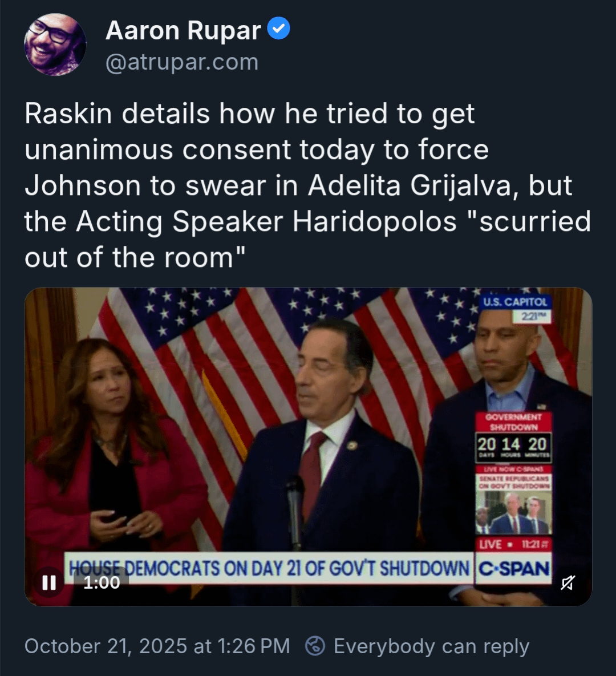Click the center of the video player
The image size is (616, 676).
tap(308, 447)
